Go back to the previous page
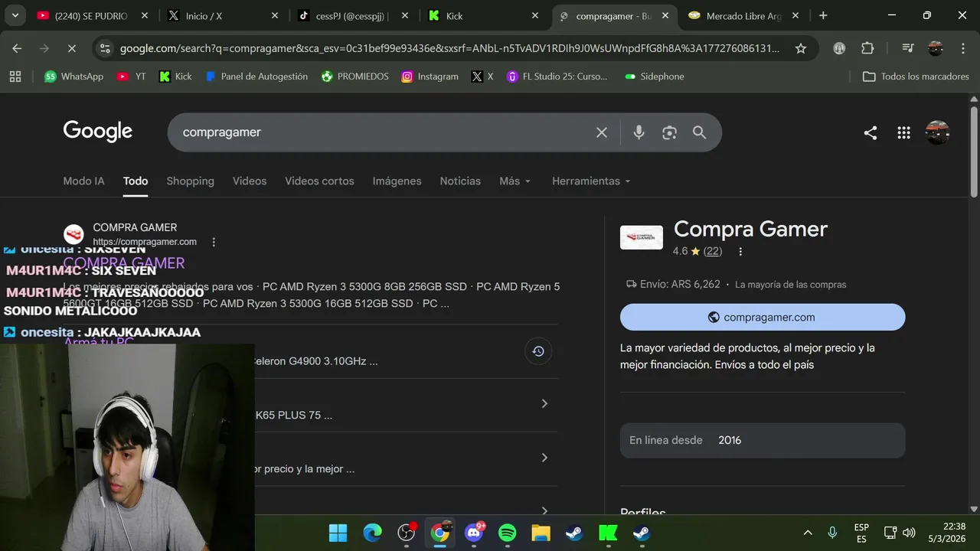This screenshot has height=551, width=980. click(x=17, y=48)
